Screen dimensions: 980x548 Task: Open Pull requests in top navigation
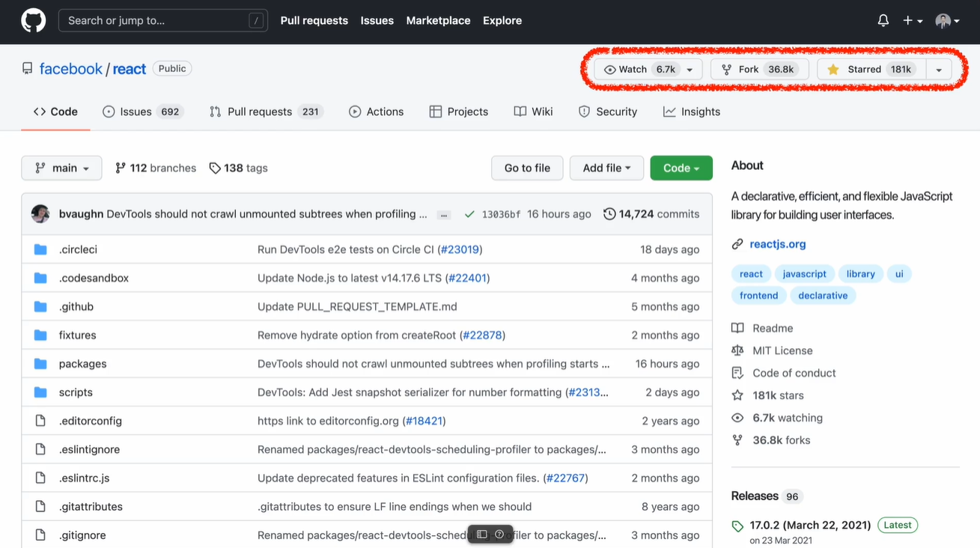click(x=314, y=20)
